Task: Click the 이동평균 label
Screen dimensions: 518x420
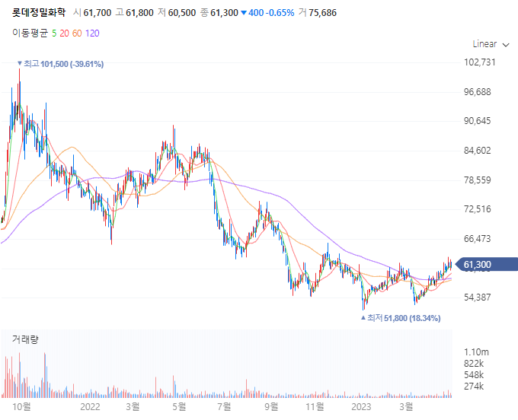Action: click(x=30, y=33)
